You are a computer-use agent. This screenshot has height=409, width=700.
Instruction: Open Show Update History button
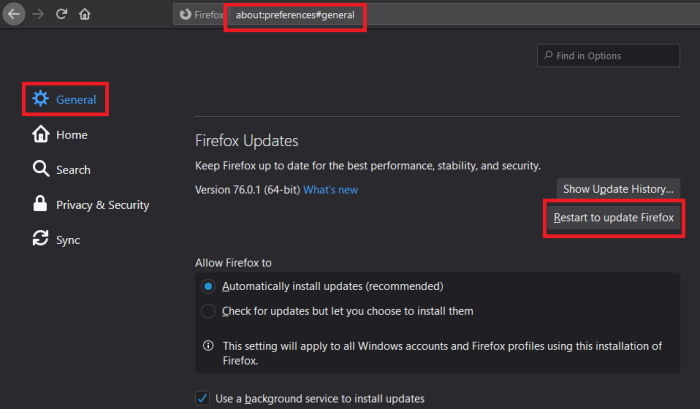[618, 189]
